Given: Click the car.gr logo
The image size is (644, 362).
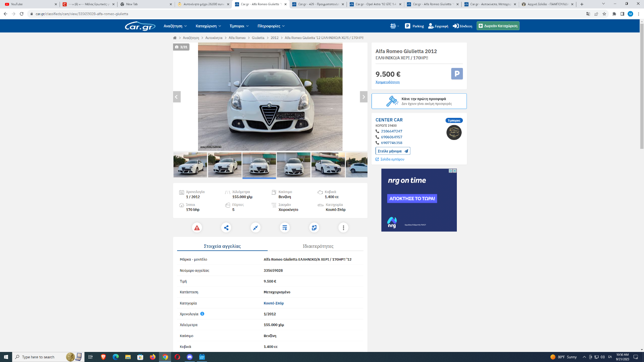Looking at the screenshot, I should coord(140,26).
